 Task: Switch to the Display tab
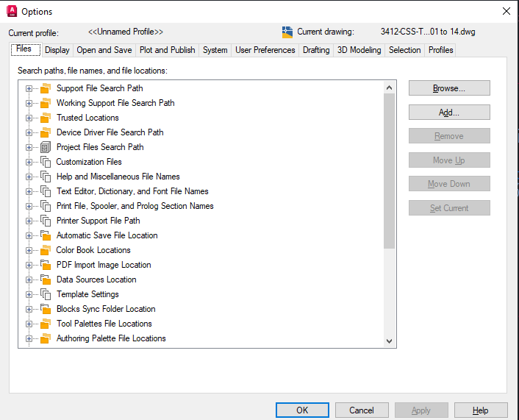pyautogui.click(x=57, y=50)
